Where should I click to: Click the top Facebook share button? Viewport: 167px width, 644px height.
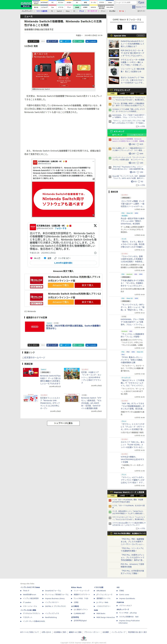(x=52, y=41)
